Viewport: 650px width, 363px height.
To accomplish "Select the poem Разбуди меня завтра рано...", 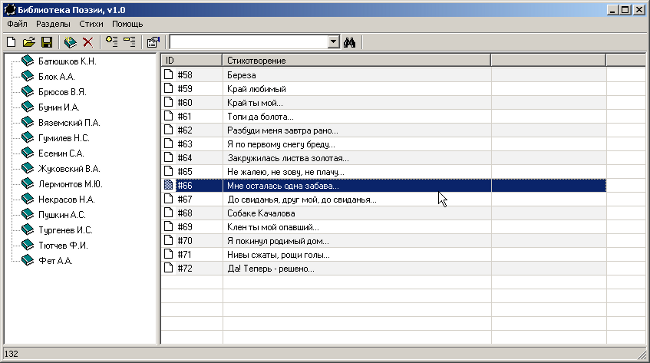I will (283, 131).
